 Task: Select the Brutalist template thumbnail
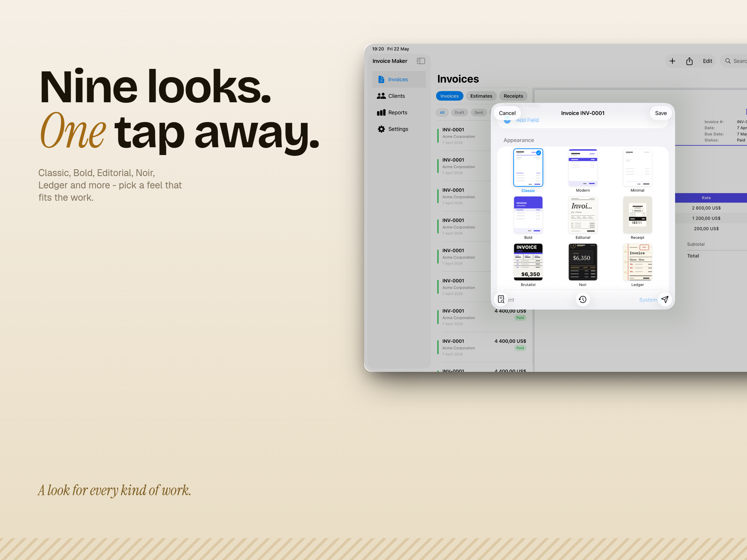tap(528, 262)
